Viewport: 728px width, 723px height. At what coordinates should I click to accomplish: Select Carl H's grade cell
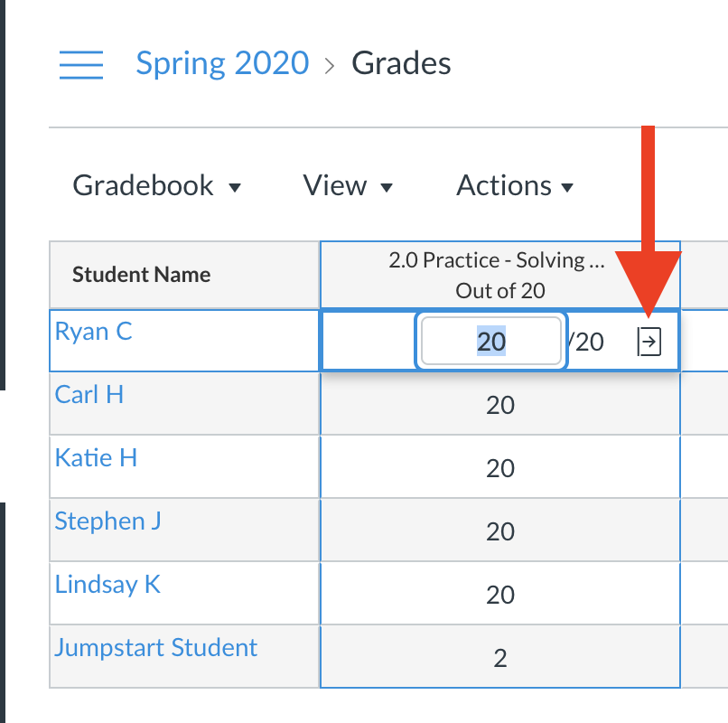[499, 404]
